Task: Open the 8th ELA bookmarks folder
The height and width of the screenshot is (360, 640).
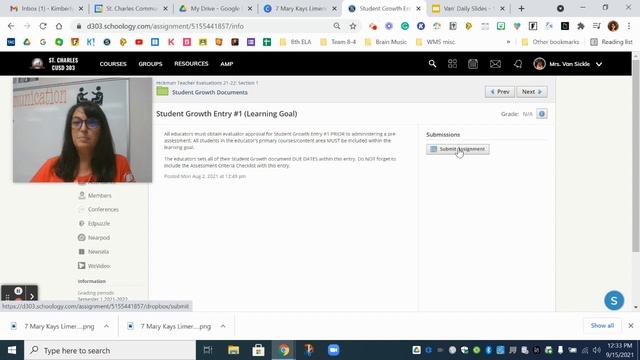Action: [296, 42]
